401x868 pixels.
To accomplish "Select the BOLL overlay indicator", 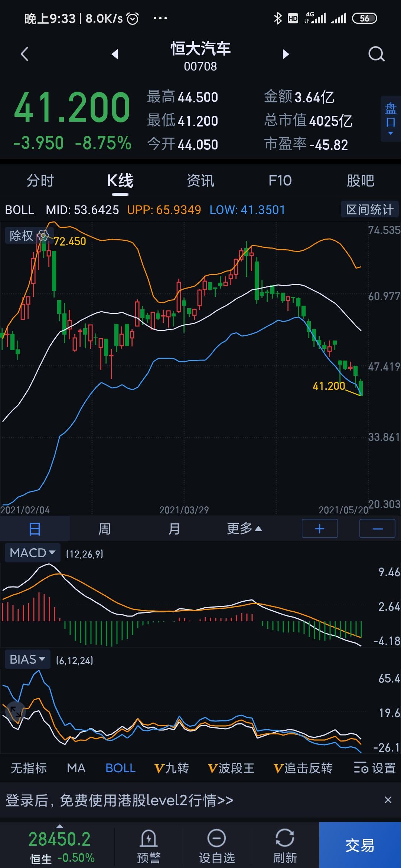I will [x=120, y=768].
